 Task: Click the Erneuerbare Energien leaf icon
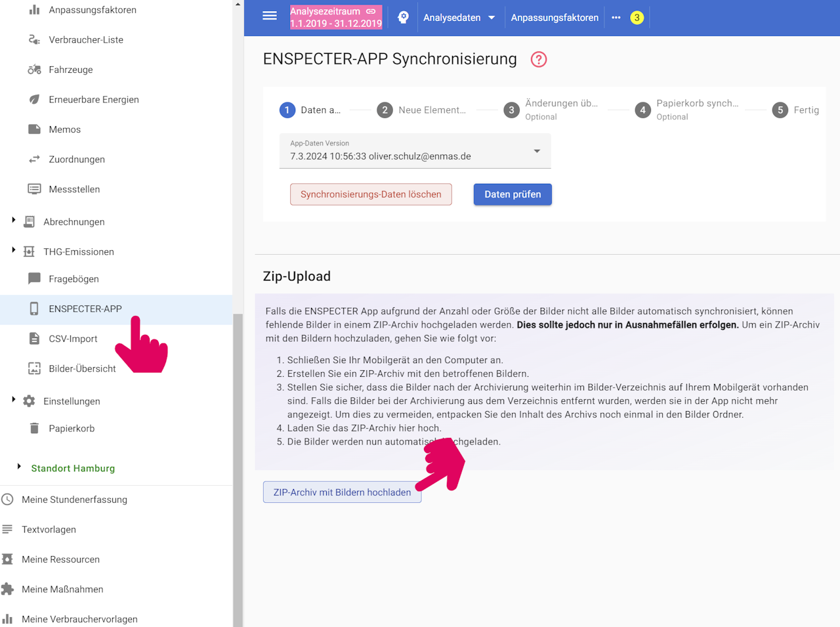[34, 100]
